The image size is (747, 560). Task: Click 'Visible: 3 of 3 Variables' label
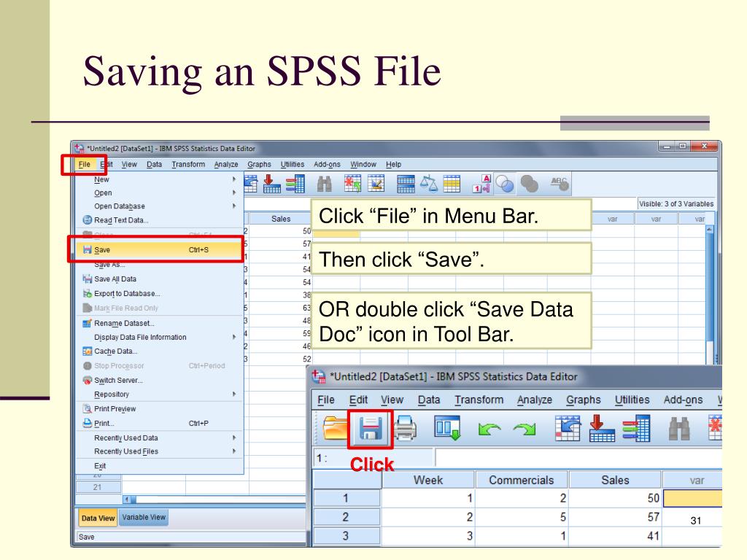tap(676, 204)
